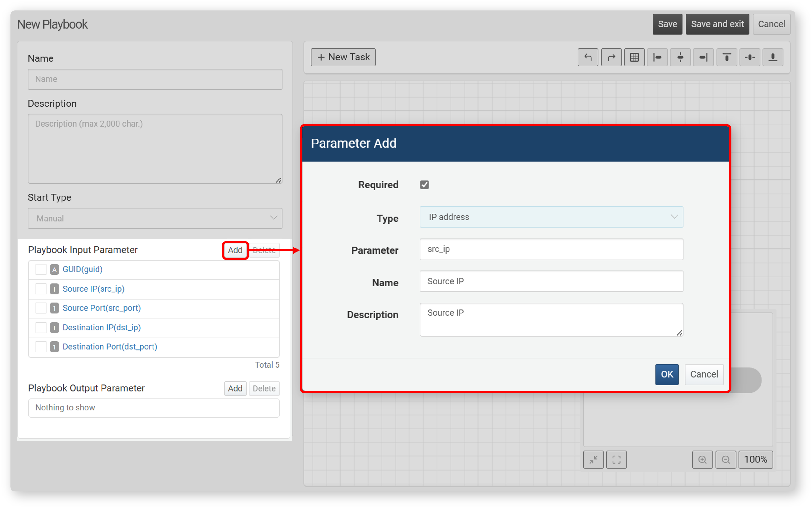The height and width of the screenshot is (508, 812).
Task: Open the Destination Port(dst_port) parameter link
Action: pos(110,347)
